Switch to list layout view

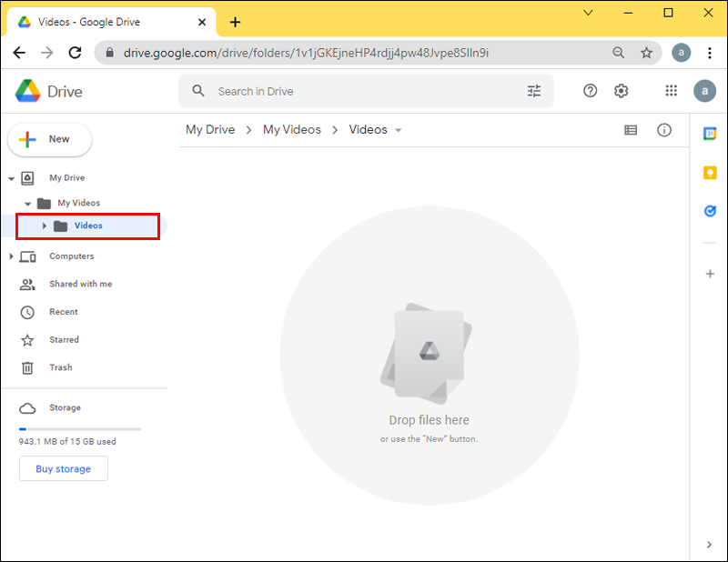click(631, 130)
